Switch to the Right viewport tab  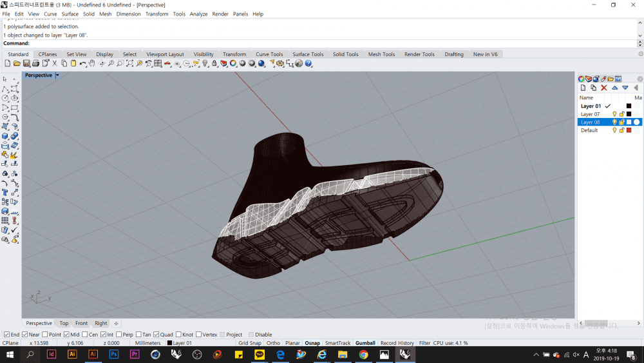coord(100,324)
